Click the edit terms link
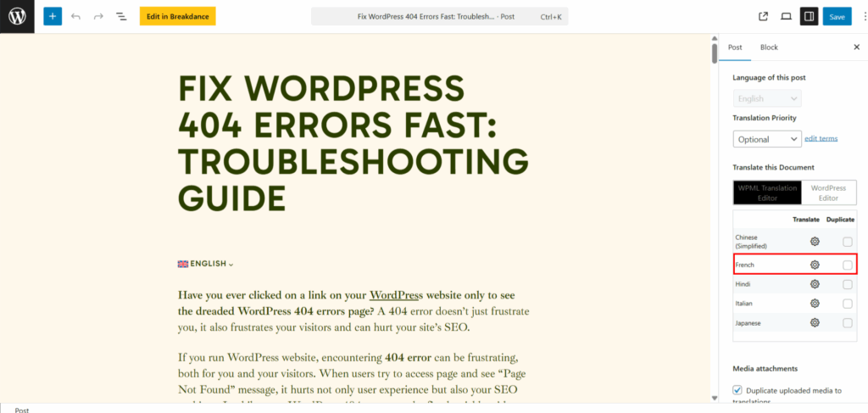This screenshot has height=413, width=868. [821, 138]
